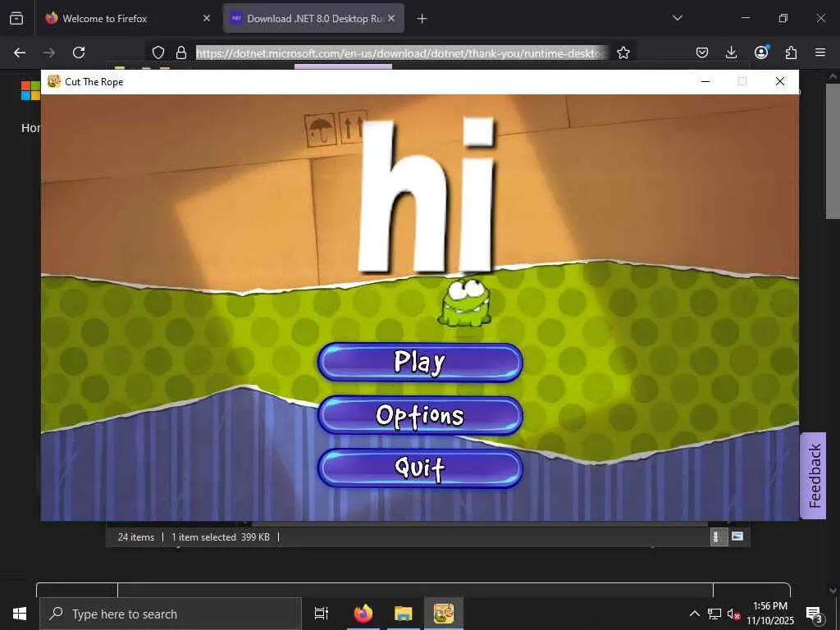This screenshot has height=630, width=840.
Task: Open the clock showing 1:56 PM
Action: [x=770, y=614]
